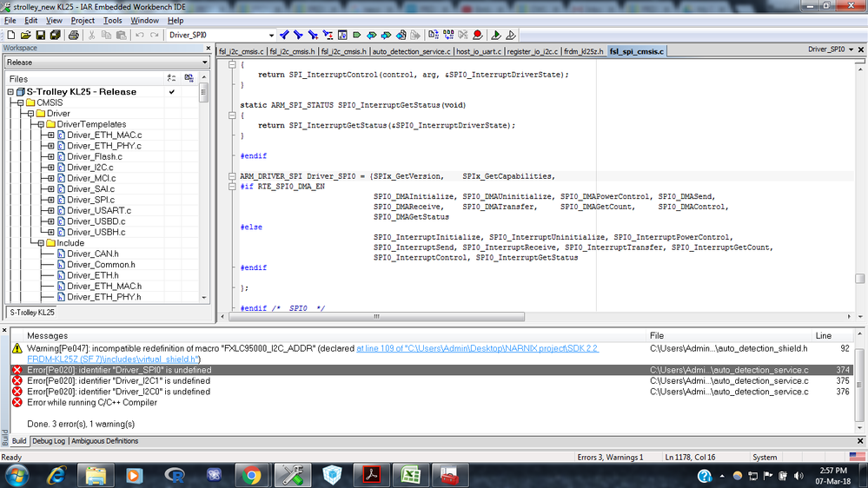
Task: Click the Open file toolbar icon
Action: coord(25,35)
